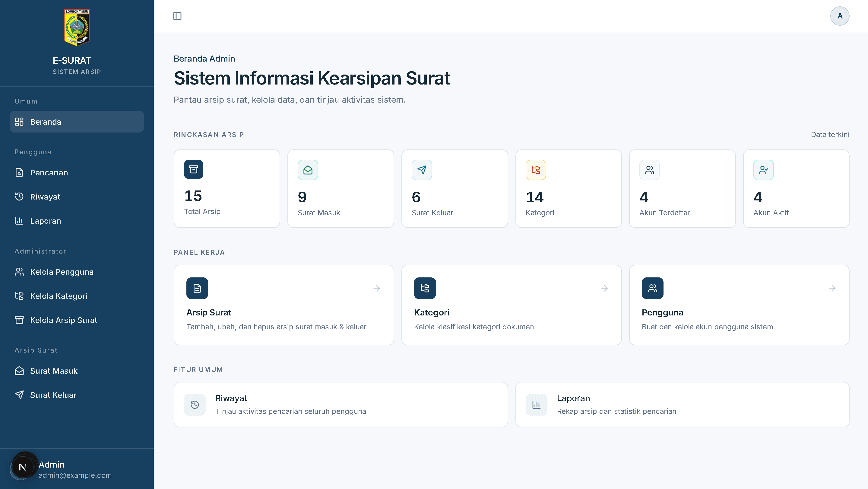This screenshot has height=489, width=868.
Task: Click the Sistem Informasi Kearsipan Surat heading
Action: 312,78
